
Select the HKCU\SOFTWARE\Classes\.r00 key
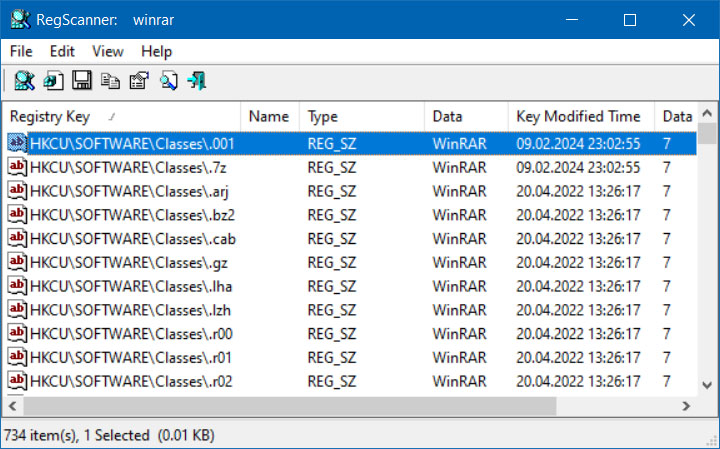click(131, 334)
